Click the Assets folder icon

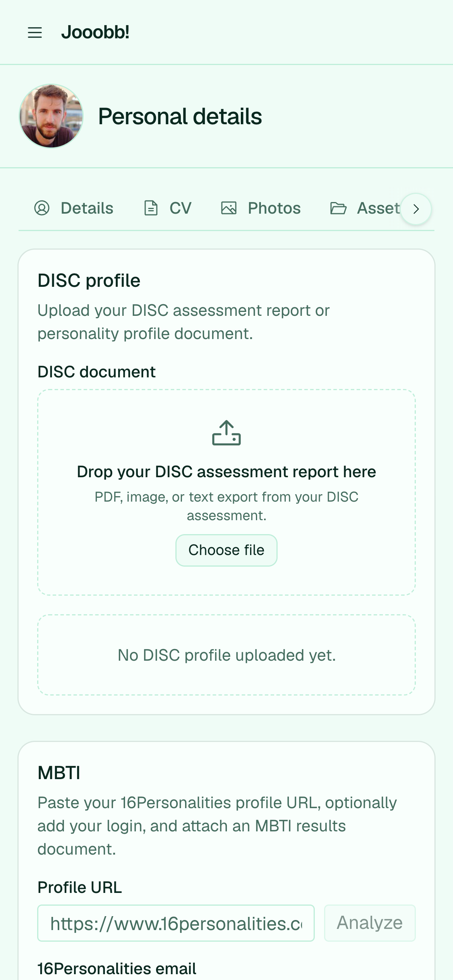(338, 208)
